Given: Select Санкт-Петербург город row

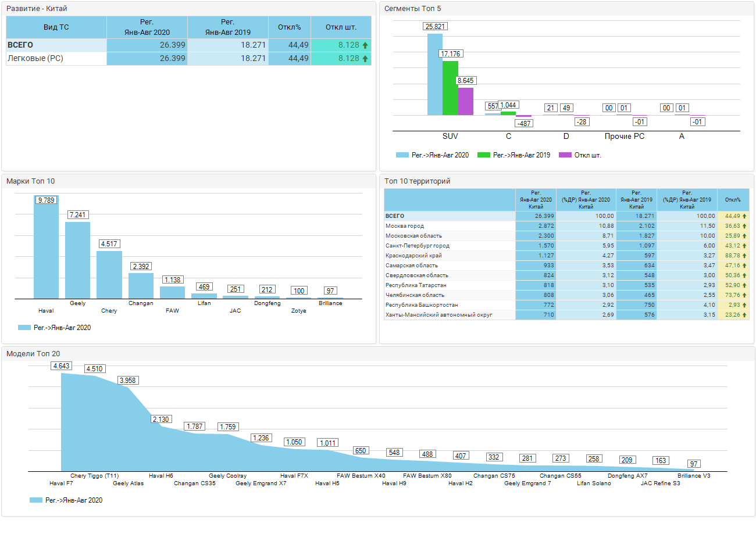Looking at the screenshot, I should point(566,246).
